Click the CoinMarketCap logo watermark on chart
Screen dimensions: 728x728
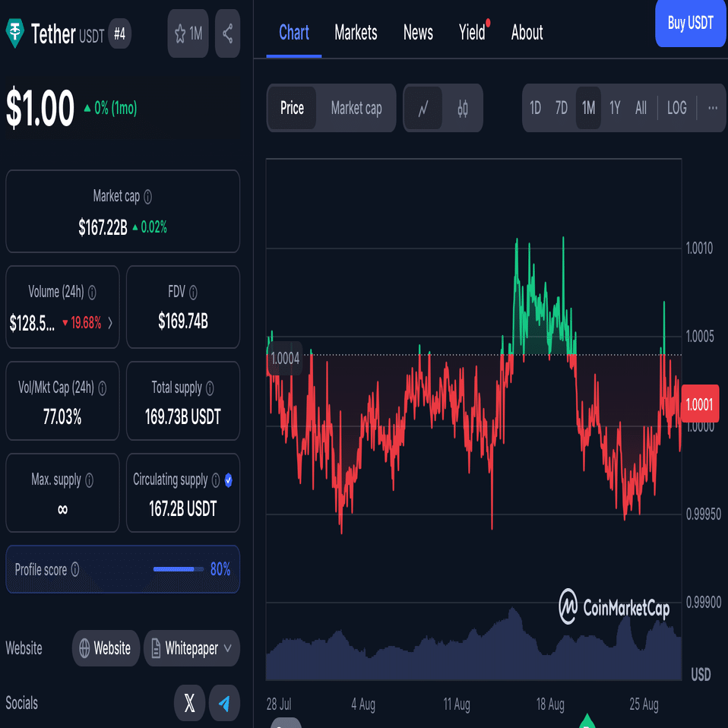tap(612, 608)
